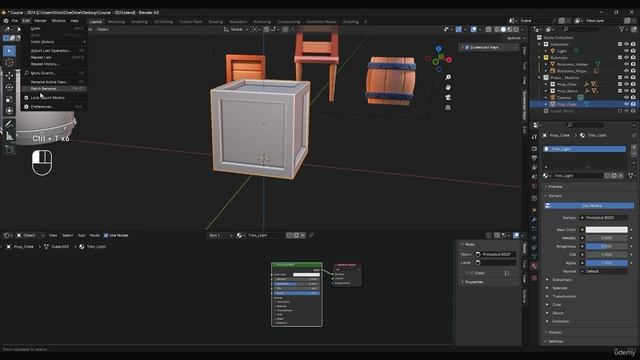Screen dimensions: 640x360
Task: Click the material name field Trim_Light
Action: point(577,176)
